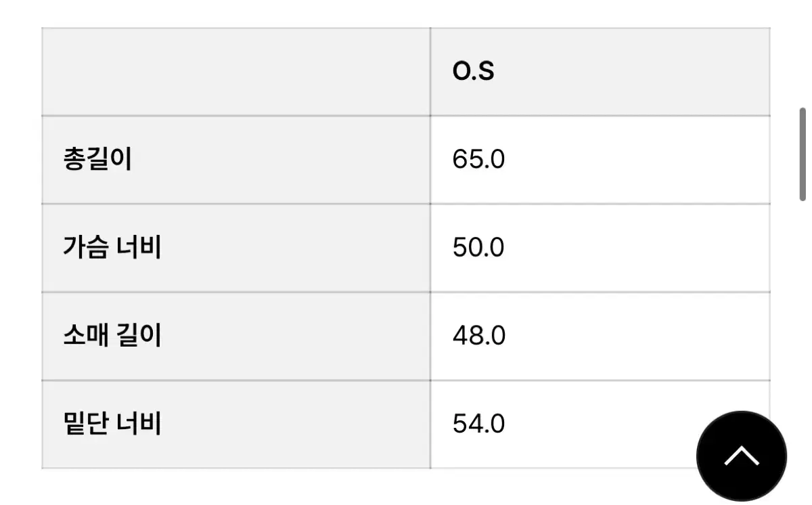812x505 pixels.
Task: Click empty space right of O.S text
Action: pyautogui.click(x=633, y=72)
